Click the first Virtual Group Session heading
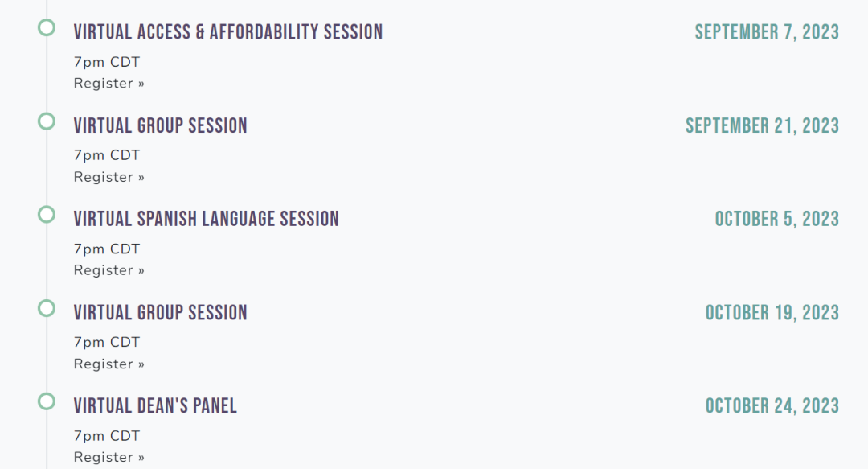This screenshot has width=868, height=469. [x=161, y=125]
